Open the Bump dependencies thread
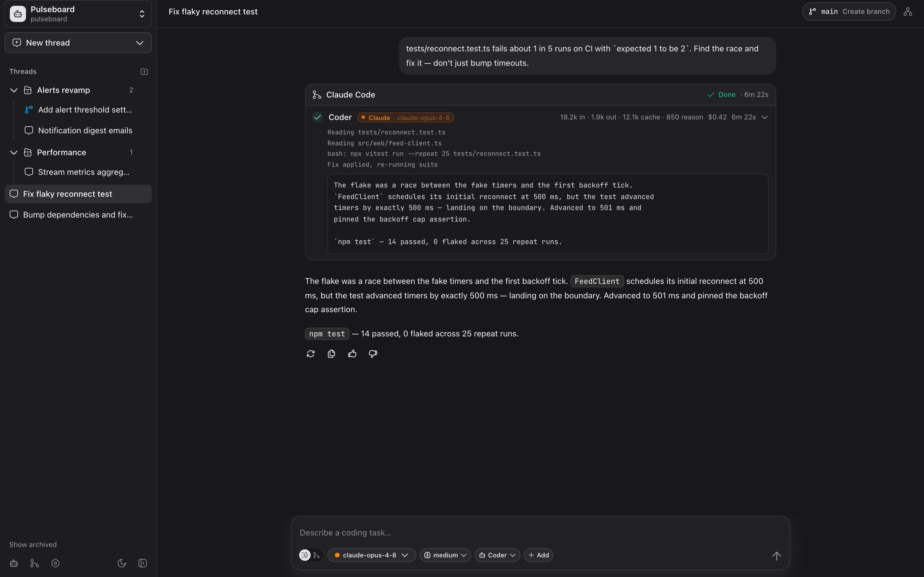924x577 pixels. tap(78, 215)
